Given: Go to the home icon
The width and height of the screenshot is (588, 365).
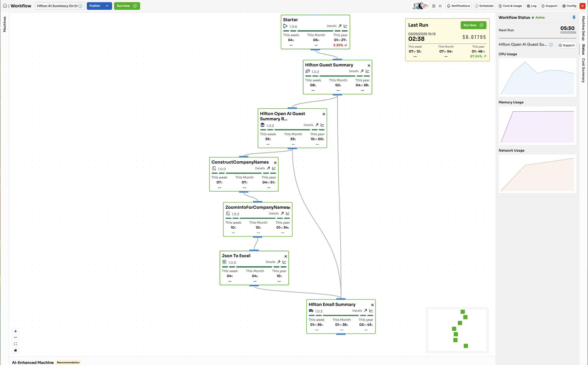Looking at the screenshot, I should (5, 6).
